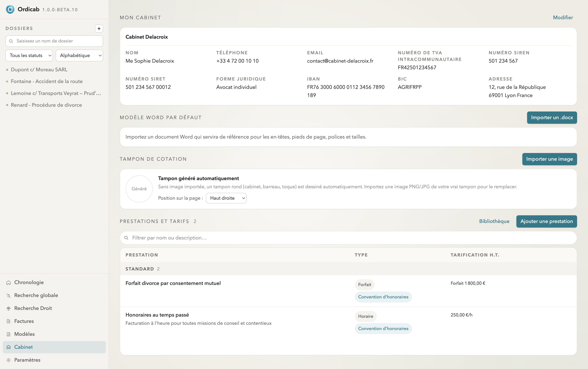Viewport: 588px width, 369px height.
Task: Click the TYPE column header
Action: pos(361,255)
